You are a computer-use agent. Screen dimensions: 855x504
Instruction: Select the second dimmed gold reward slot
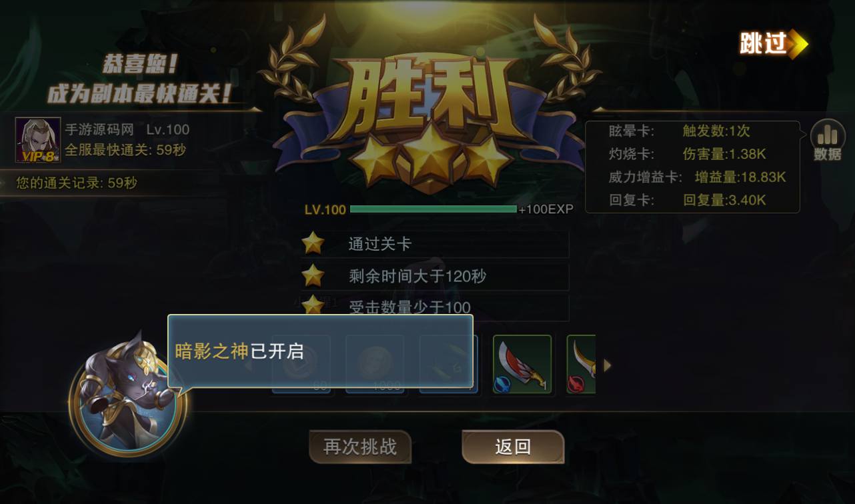click(x=375, y=365)
